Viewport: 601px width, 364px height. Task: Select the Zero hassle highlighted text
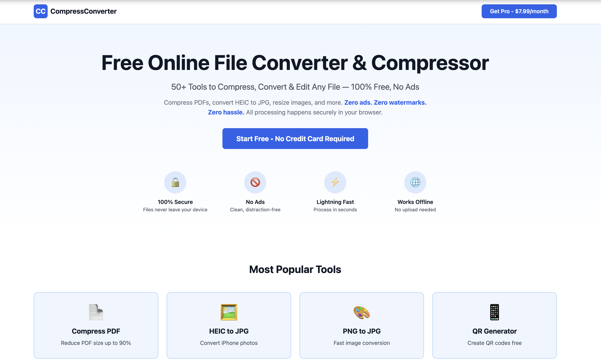coord(226,112)
